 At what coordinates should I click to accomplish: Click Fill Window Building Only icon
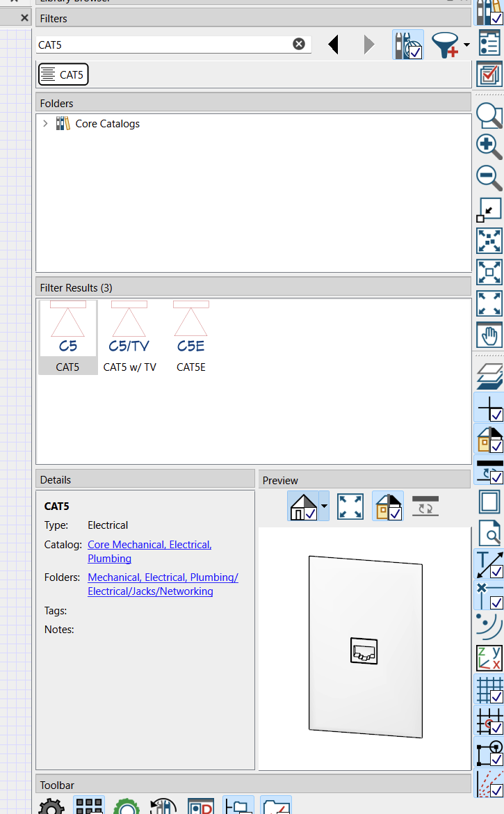489,241
